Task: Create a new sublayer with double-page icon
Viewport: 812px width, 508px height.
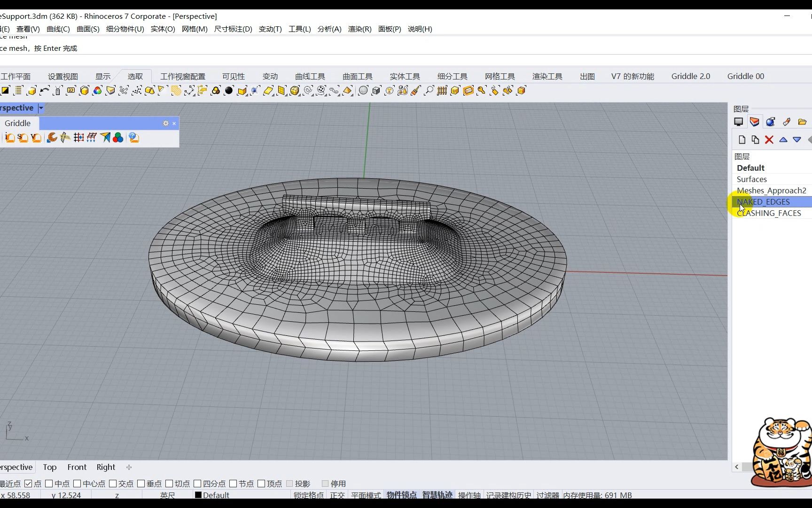Action: click(x=755, y=140)
